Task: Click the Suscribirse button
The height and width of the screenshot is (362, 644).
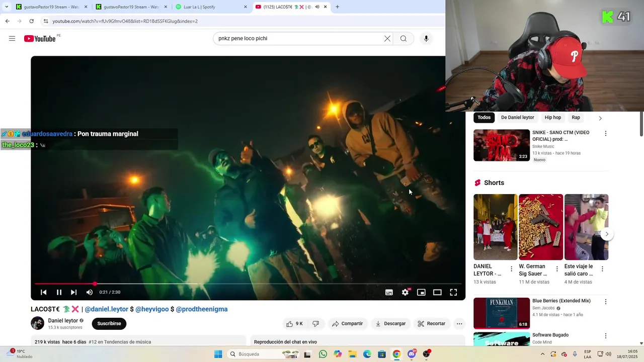Action: pyautogui.click(x=109, y=324)
